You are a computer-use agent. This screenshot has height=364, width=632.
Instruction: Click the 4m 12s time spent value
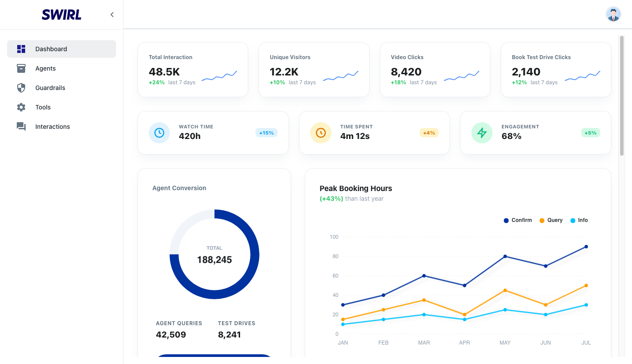pos(355,136)
